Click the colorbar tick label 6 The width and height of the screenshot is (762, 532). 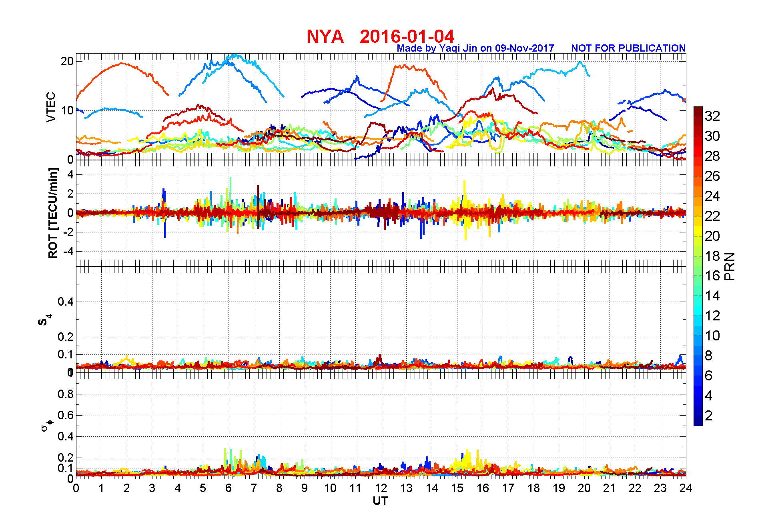(708, 376)
